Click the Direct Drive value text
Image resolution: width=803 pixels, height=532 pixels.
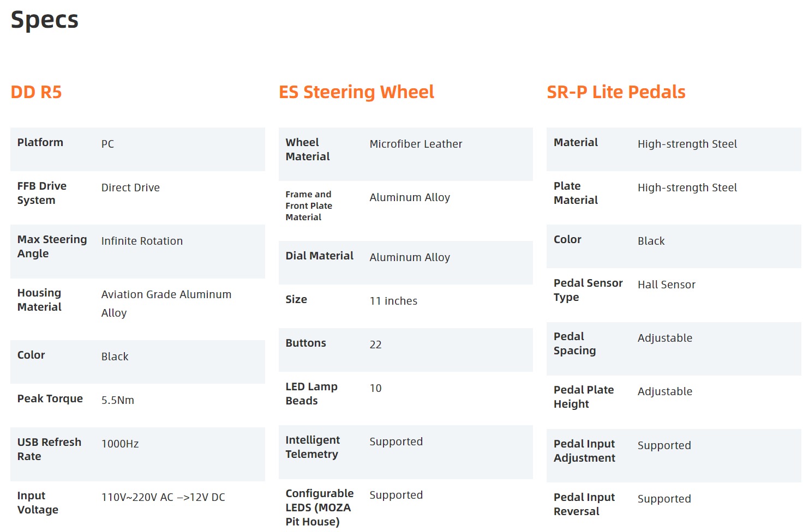(130, 188)
